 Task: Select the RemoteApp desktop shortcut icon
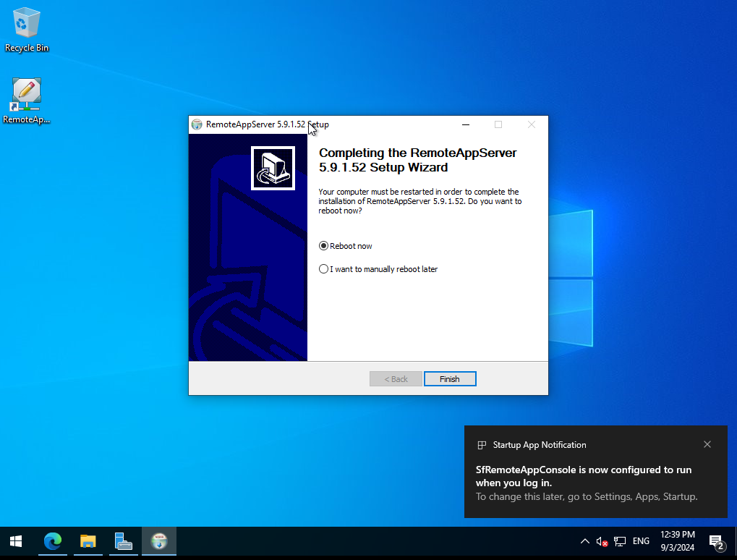(26, 101)
